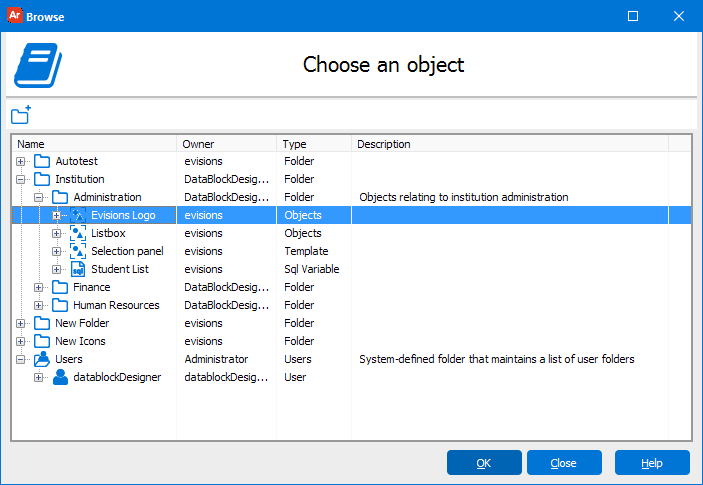
Task: Click the Listbox object icon
Action: click(78, 233)
